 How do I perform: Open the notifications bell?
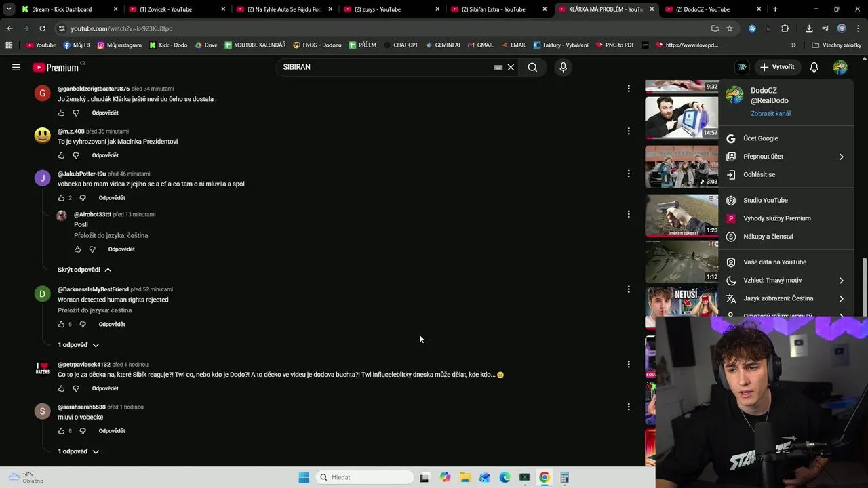coord(814,67)
